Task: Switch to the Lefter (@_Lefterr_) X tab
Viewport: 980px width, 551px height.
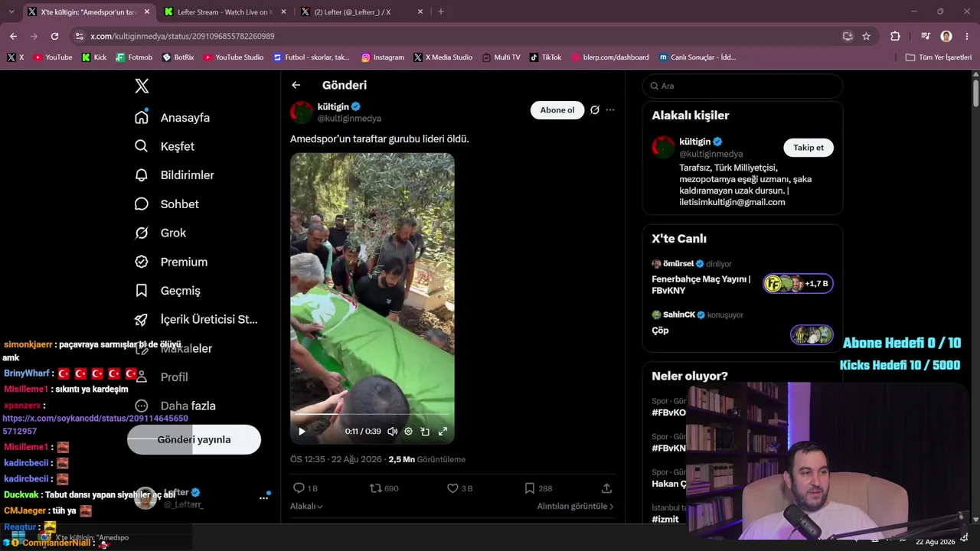Action: [x=361, y=12]
